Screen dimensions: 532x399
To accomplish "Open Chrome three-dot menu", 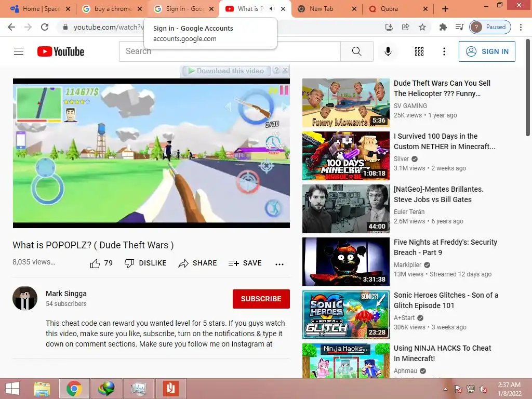I will tap(521, 27).
